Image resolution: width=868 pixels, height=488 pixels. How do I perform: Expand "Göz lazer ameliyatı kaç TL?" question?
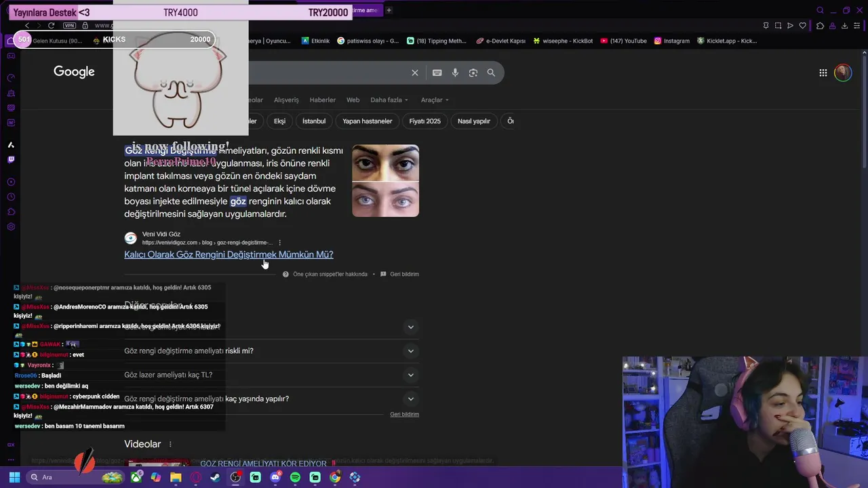coord(271,375)
